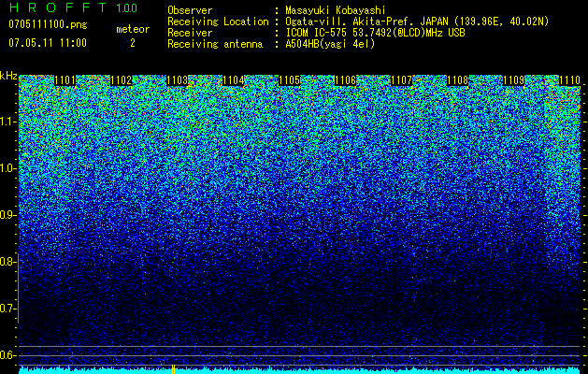Click the 1101 time marker label

click(x=65, y=80)
